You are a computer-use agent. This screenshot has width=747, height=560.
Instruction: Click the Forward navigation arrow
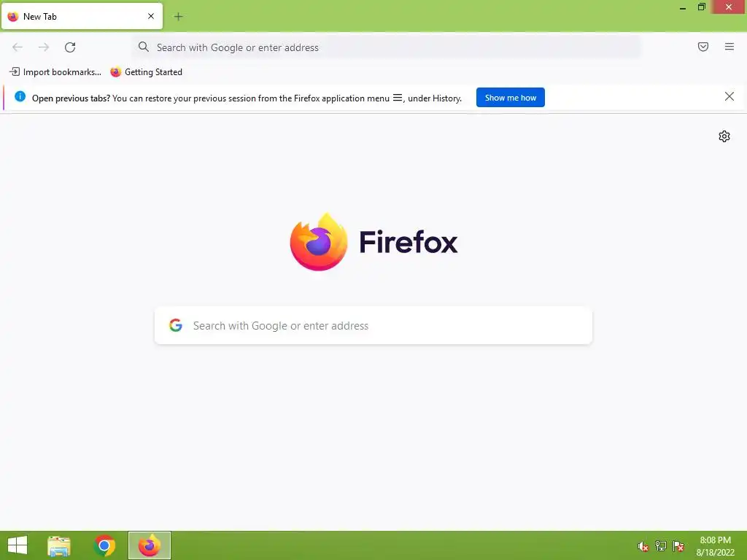[x=44, y=47]
